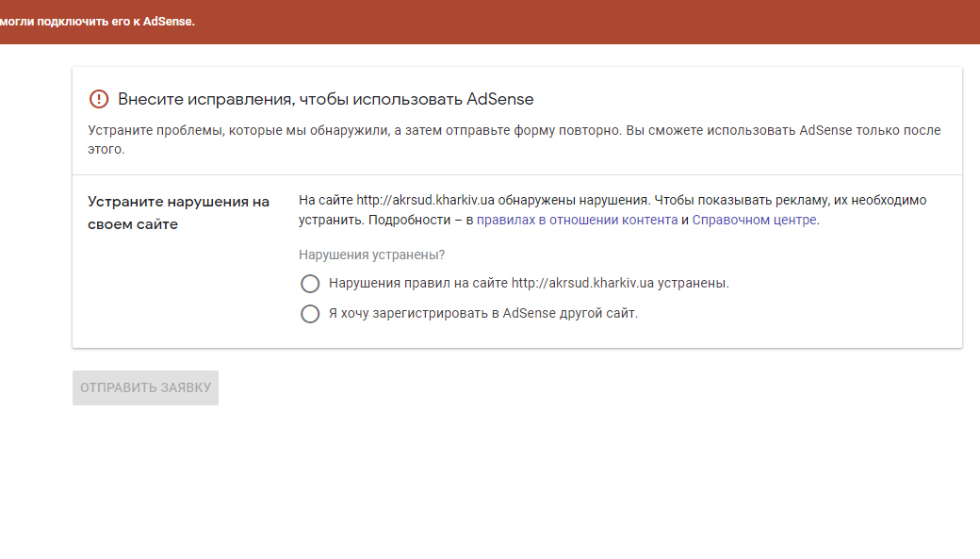
Task: Click label 'Я хочу зарегистрировать в AdSense другой сайт'
Action: coord(483,313)
